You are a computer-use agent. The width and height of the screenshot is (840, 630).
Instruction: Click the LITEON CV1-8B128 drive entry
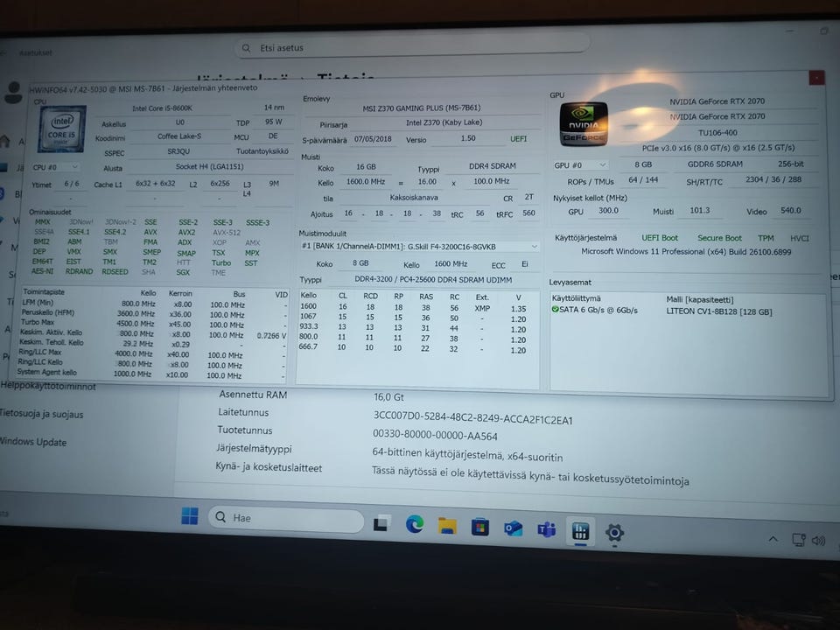(719, 311)
